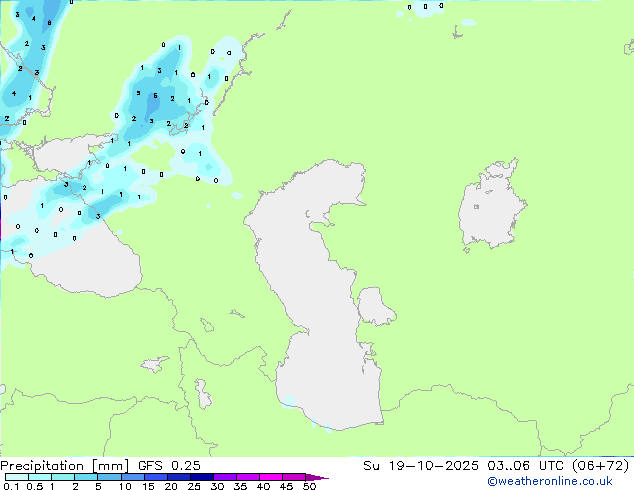
Task: Click the 'Su 19-10-2025' date text
Action: point(421,466)
